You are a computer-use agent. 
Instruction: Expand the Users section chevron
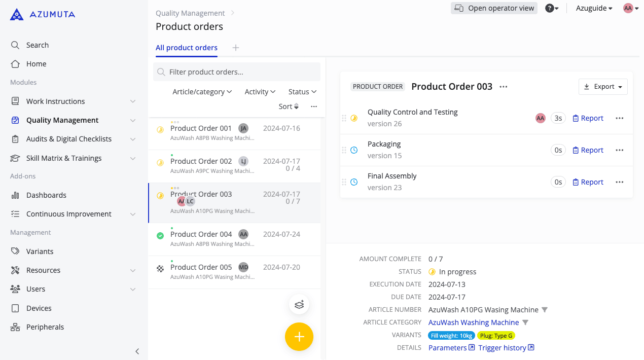point(133,289)
